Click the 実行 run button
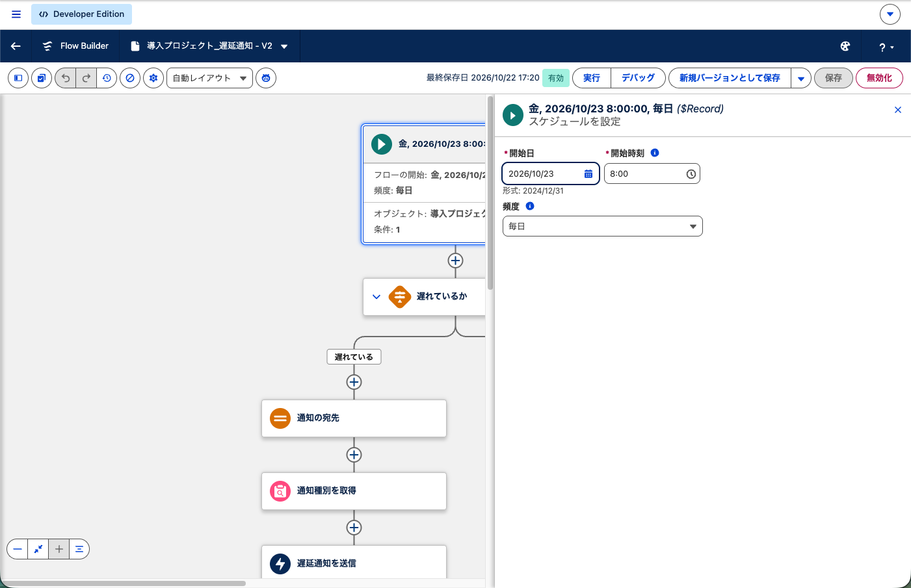 (592, 78)
